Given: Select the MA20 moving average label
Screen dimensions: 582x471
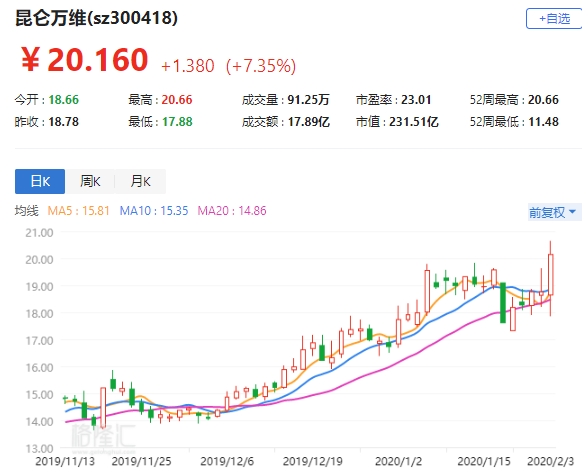Looking at the screenshot, I should coord(232,211).
